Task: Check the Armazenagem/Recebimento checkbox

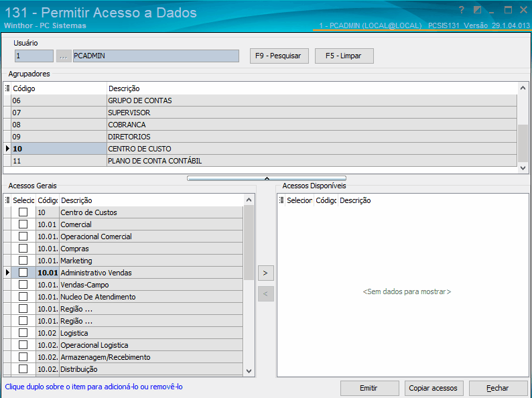Action: [x=23, y=357]
